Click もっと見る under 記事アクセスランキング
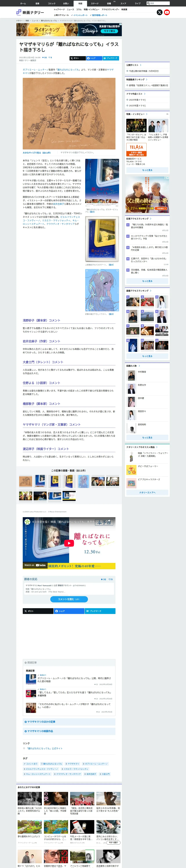 click(147, 281)
